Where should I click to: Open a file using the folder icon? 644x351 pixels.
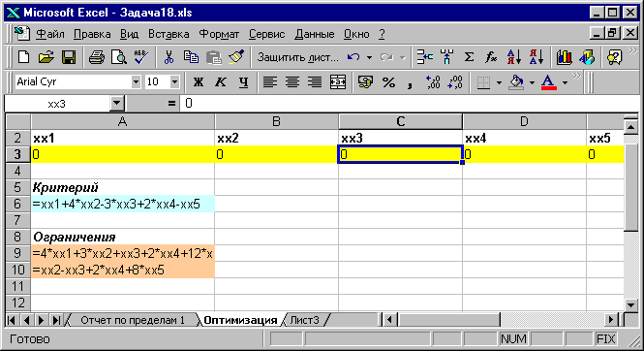46,57
